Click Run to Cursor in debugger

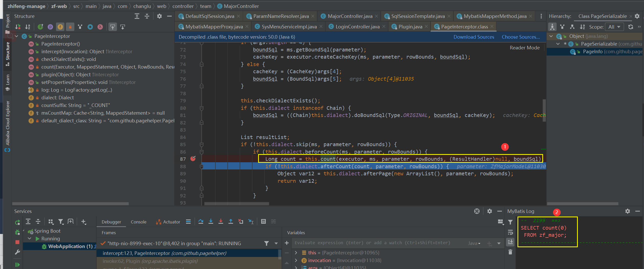pyautogui.click(x=251, y=221)
